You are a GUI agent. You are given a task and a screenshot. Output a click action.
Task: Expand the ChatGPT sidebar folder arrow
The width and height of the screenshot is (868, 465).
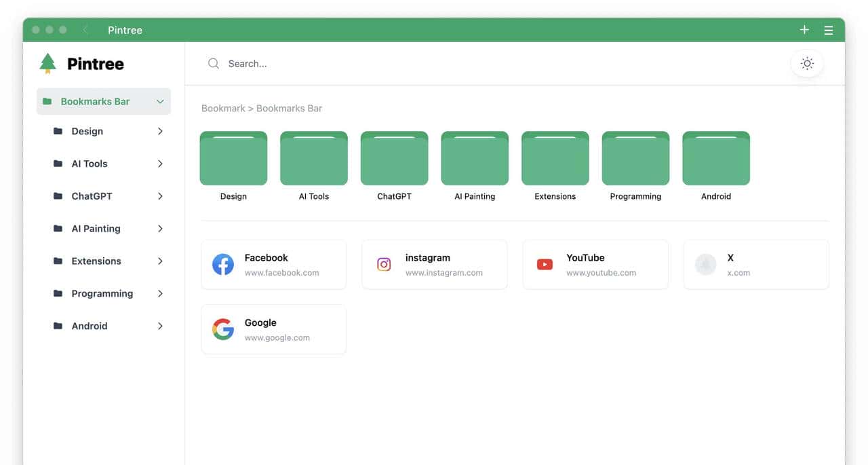click(160, 196)
